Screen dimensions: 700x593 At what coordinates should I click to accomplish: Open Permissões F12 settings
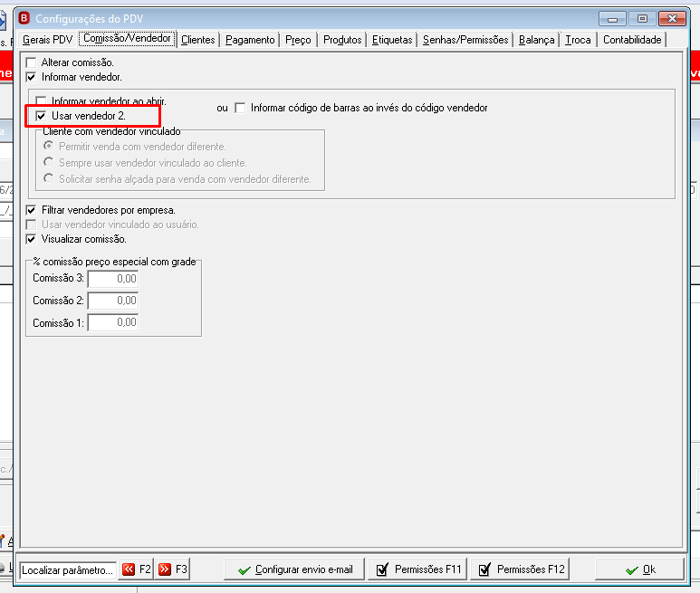(520, 569)
